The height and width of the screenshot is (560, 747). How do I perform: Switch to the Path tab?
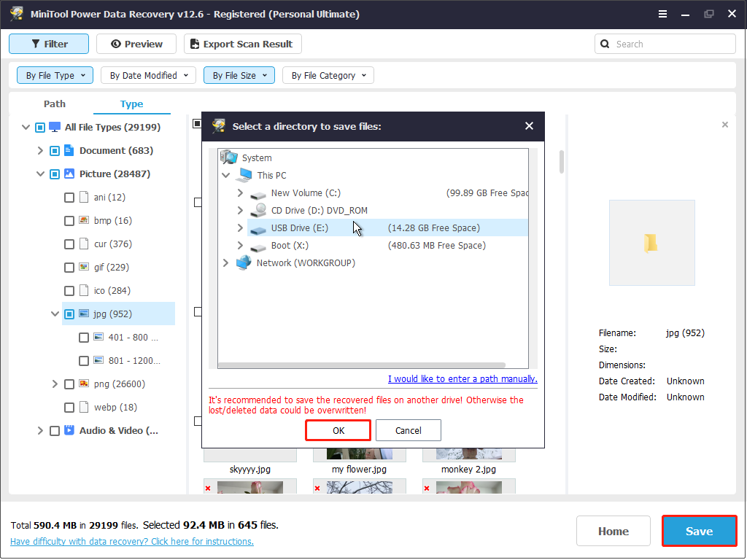tap(55, 104)
